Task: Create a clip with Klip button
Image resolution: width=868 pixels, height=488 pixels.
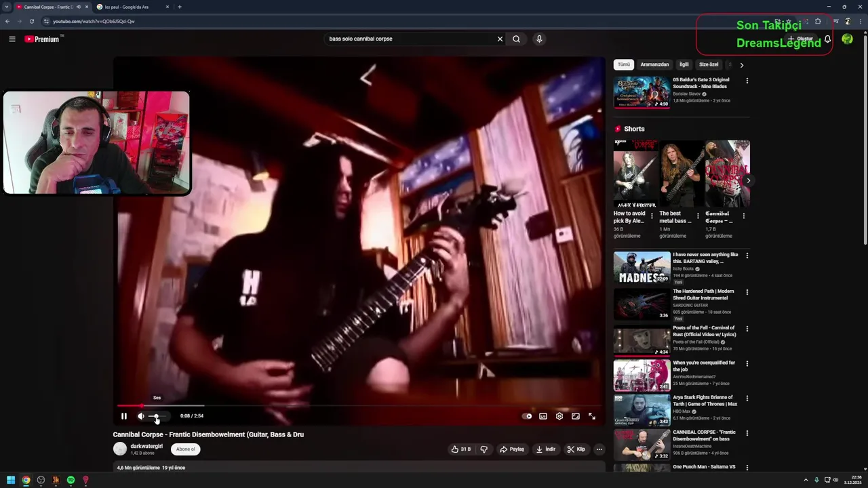Action: 576,449
